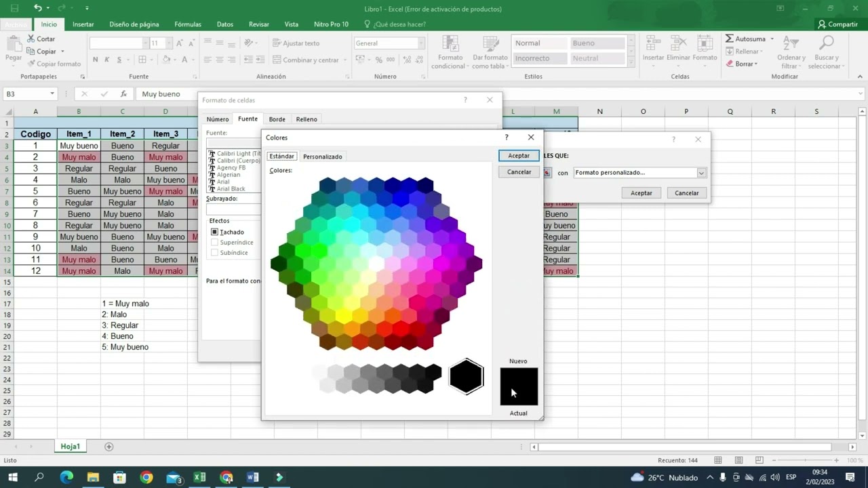Open the Windows Start menu

click(13, 477)
